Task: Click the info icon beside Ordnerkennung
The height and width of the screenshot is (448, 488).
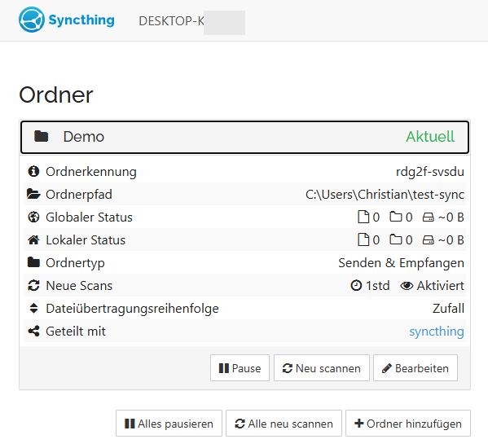Action: pyautogui.click(x=33, y=171)
